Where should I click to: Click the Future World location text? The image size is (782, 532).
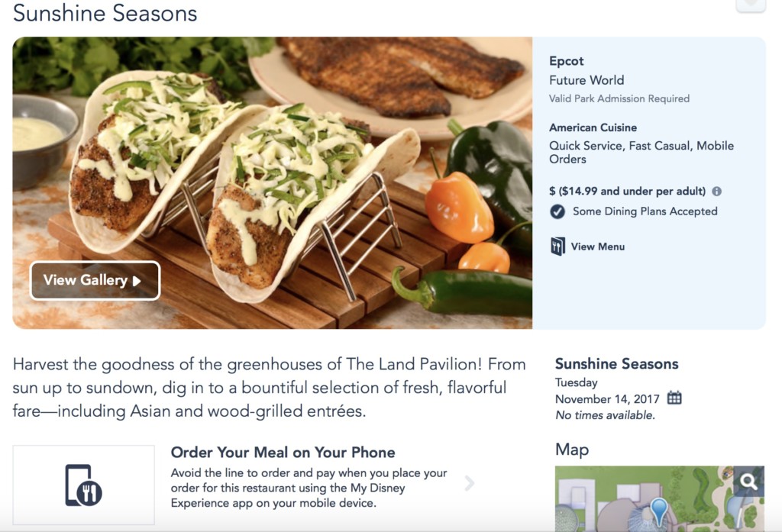coord(586,80)
